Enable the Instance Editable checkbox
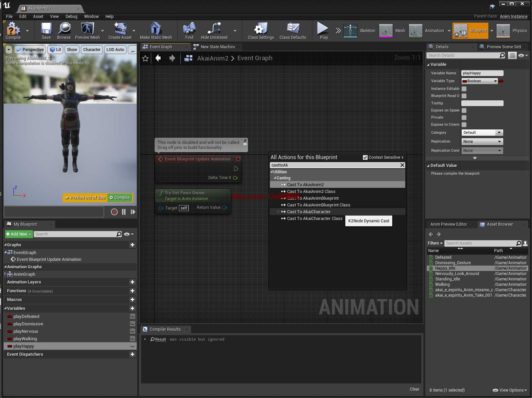 pos(464,89)
